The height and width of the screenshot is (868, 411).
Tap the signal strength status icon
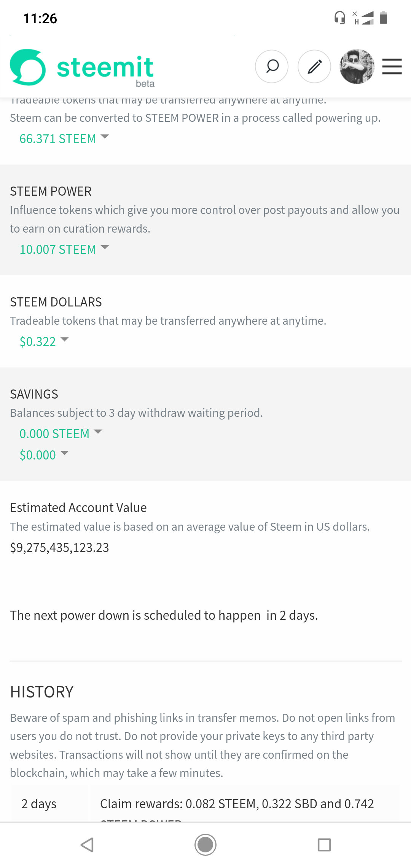(367, 18)
